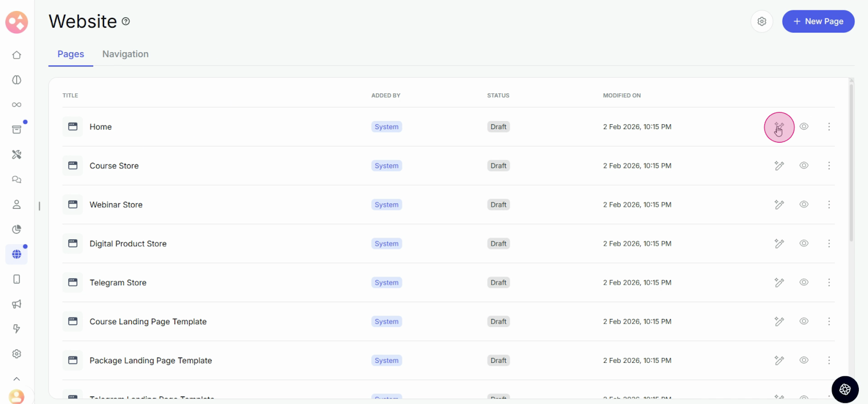The image size is (868, 404).
Task: Toggle the eye icon for Telegram Store
Action: click(804, 283)
